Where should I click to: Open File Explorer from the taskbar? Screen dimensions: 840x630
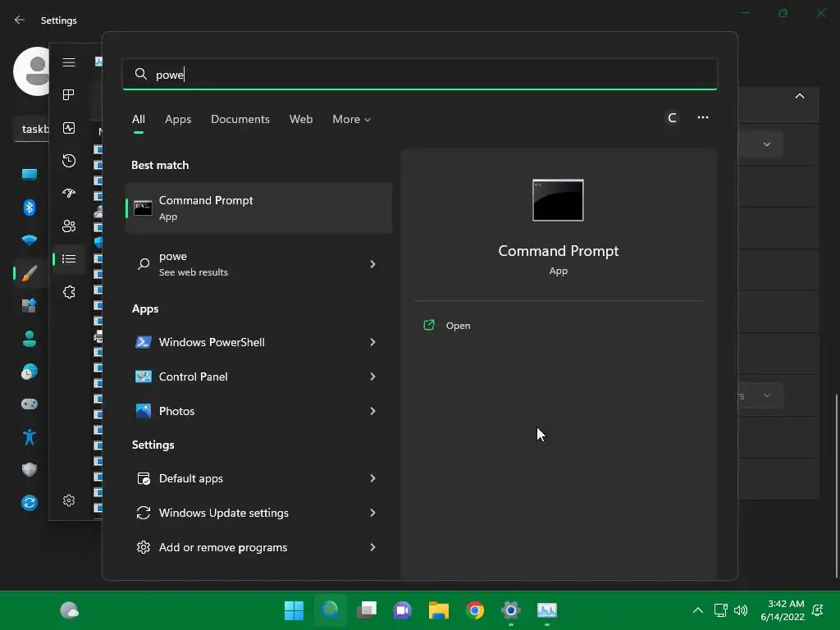click(x=438, y=610)
